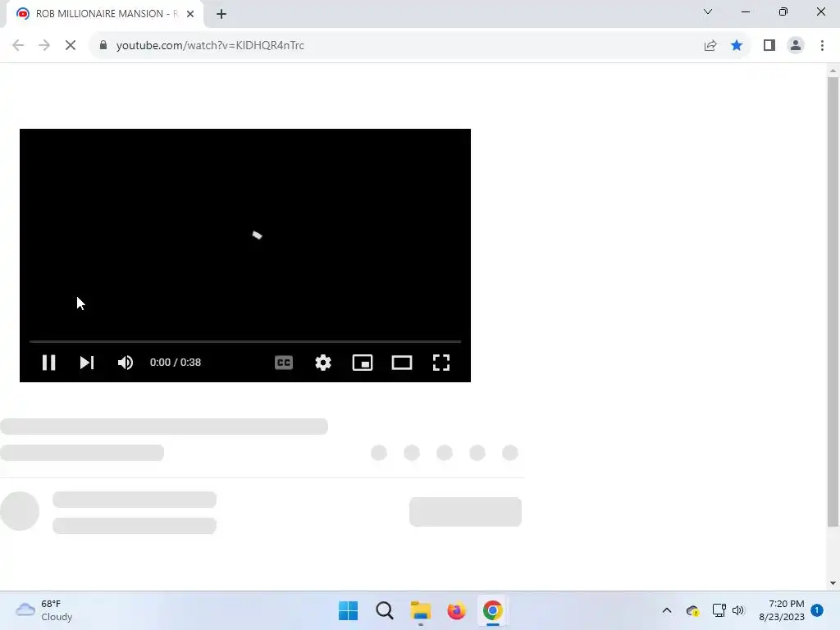Open Chrome's three-dot menu

tap(822, 45)
